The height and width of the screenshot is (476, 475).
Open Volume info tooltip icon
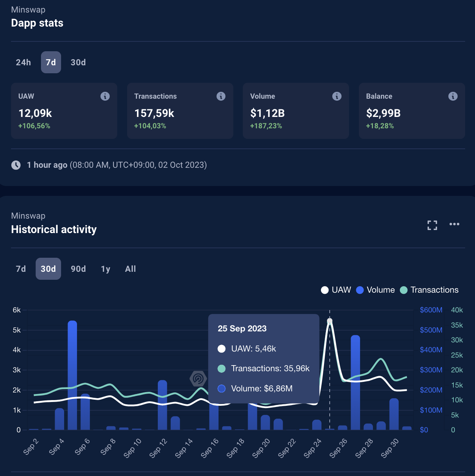[x=337, y=96]
